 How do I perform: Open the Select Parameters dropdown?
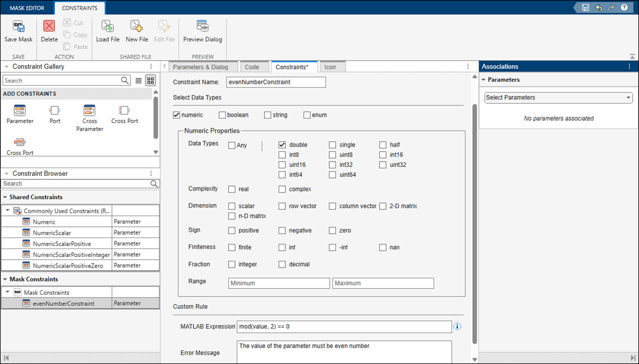[558, 98]
